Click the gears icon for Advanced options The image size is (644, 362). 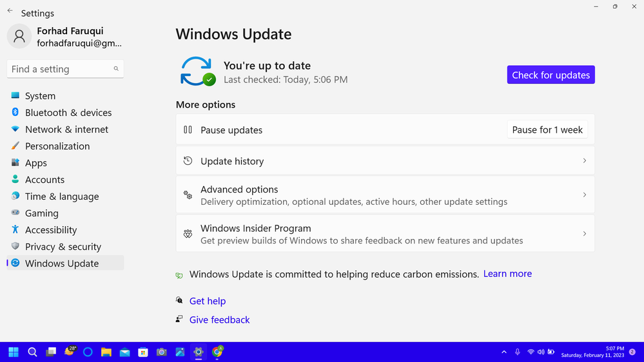pyautogui.click(x=188, y=195)
